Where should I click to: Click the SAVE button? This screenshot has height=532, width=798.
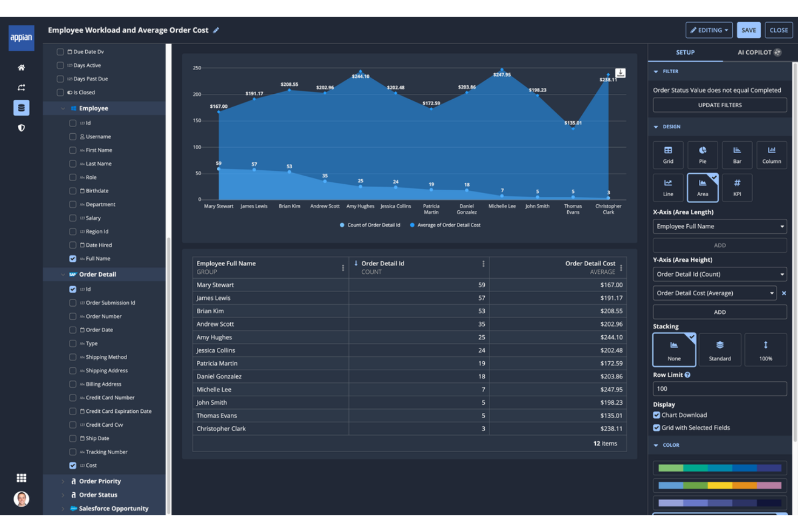coord(748,30)
